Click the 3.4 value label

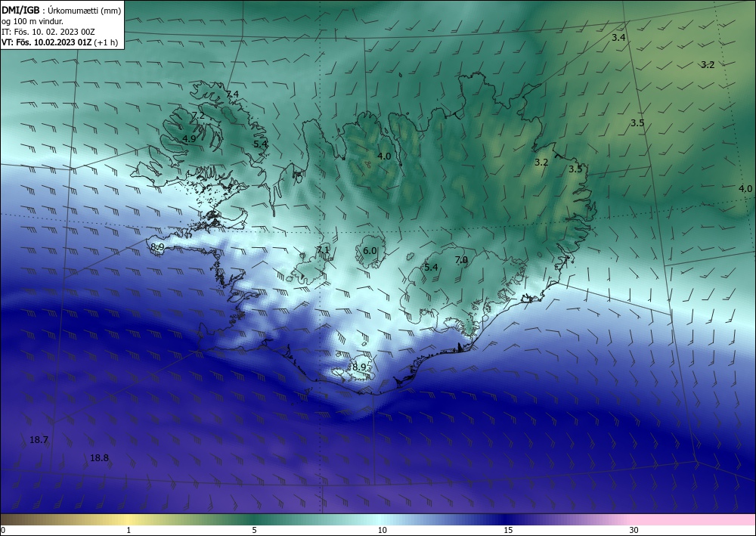[618, 37]
